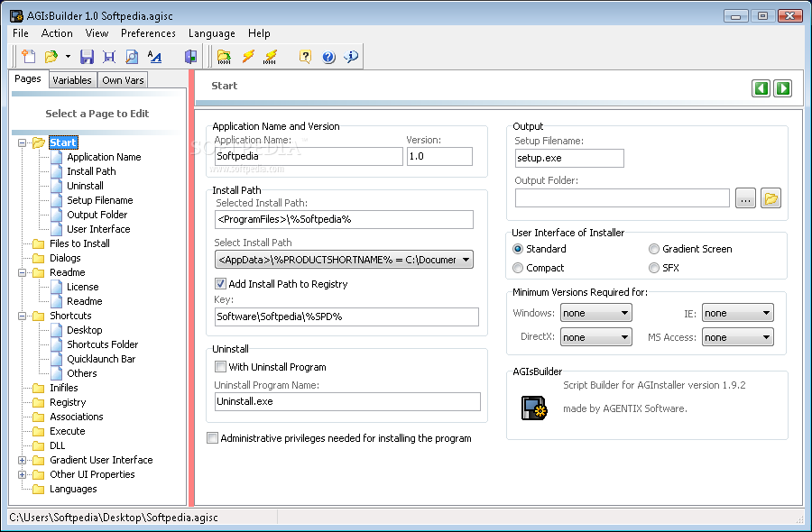This screenshot has width=812, height=532.
Task: Click the ... browse button for Output Folder
Action: [x=745, y=198]
